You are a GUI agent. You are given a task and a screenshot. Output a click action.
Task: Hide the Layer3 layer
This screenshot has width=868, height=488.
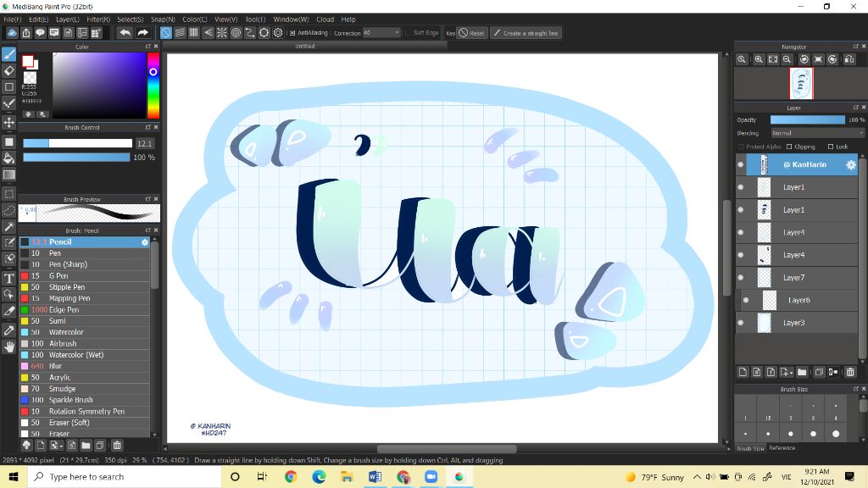(741, 323)
